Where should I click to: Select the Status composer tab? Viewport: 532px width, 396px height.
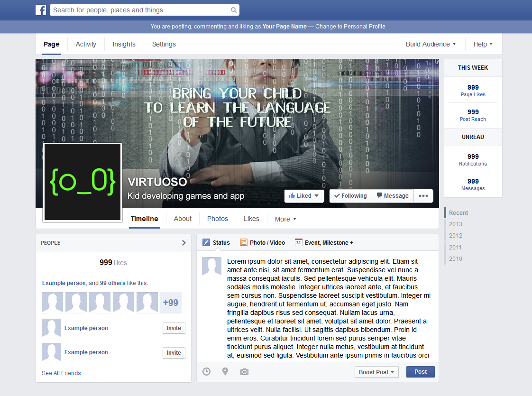click(216, 243)
